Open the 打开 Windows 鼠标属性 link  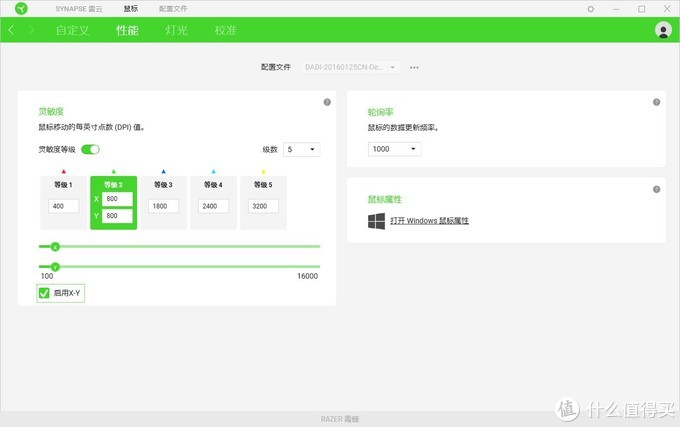click(429, 221)
